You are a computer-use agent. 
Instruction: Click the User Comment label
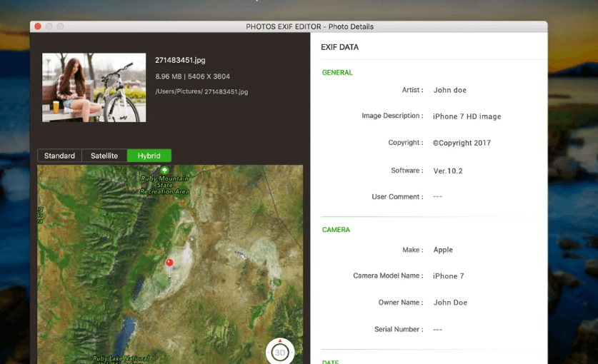[398, 197]
